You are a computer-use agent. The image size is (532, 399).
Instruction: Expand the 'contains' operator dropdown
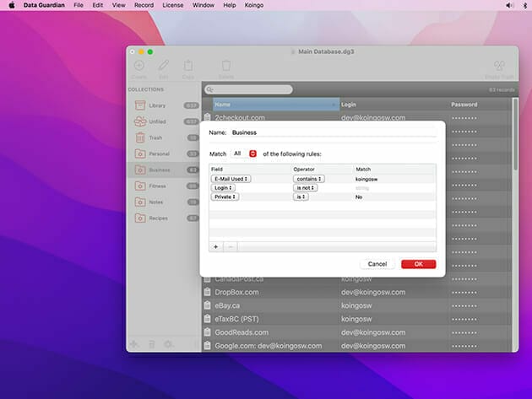[x=308, y=179]
